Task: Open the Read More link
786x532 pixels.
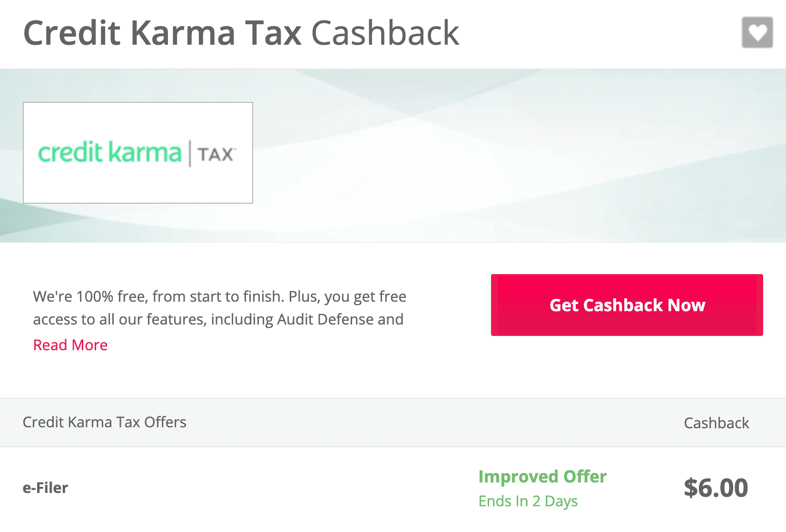Action: pyautogui.click(x=70, y=345)
